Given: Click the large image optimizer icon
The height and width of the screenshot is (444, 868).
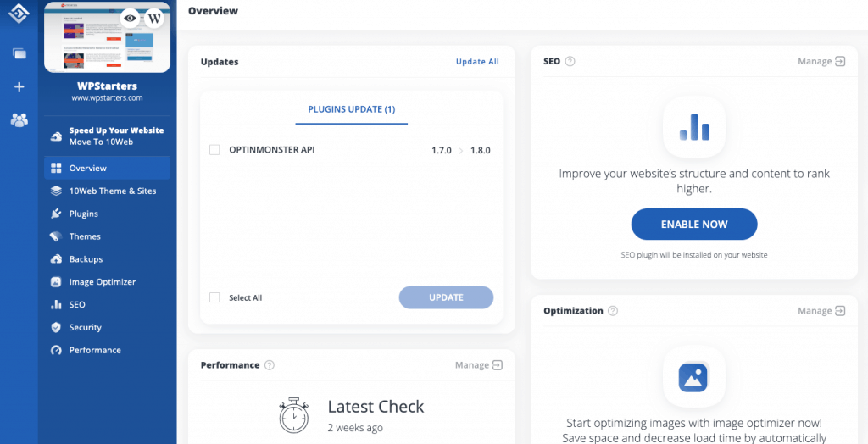Looking at the screenshot, I should click(x=694, y=377).
